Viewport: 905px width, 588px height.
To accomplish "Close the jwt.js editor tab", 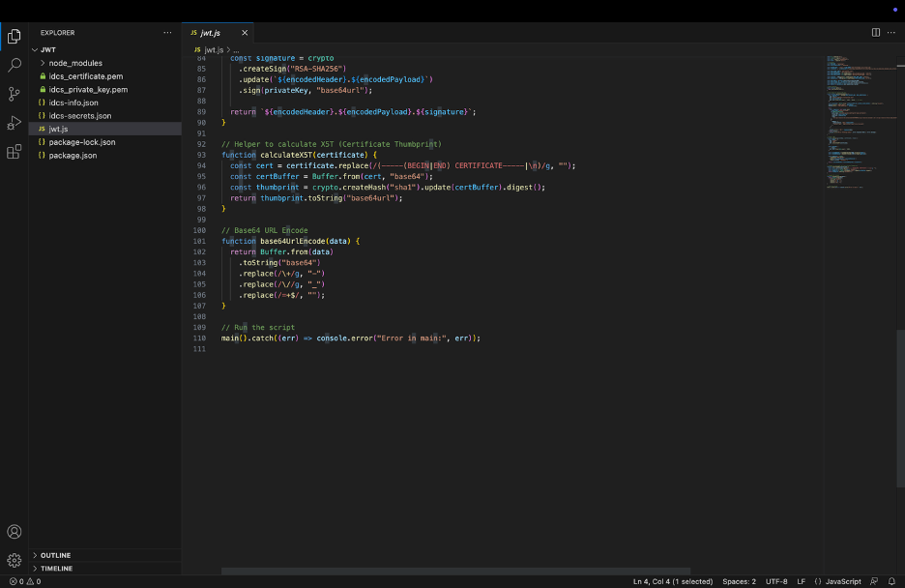I will point(245,33).
